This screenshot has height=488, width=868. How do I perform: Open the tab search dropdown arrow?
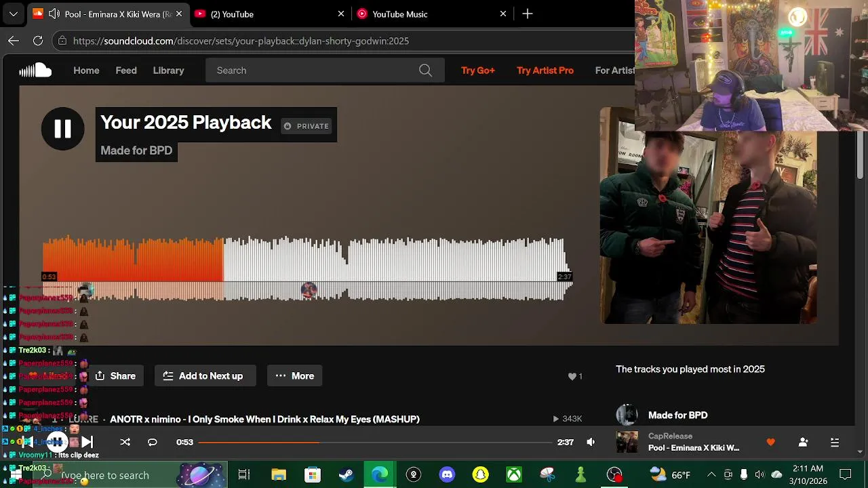pyautogui.click(x=14, y=14)
